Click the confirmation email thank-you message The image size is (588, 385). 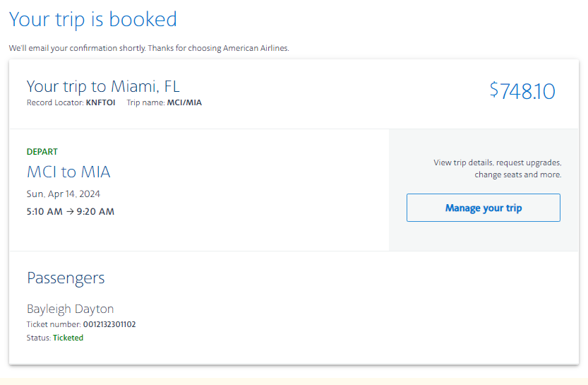149,48
